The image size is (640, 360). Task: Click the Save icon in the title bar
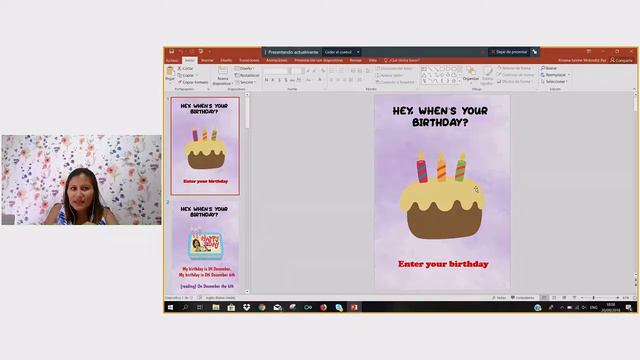[171, 51]
